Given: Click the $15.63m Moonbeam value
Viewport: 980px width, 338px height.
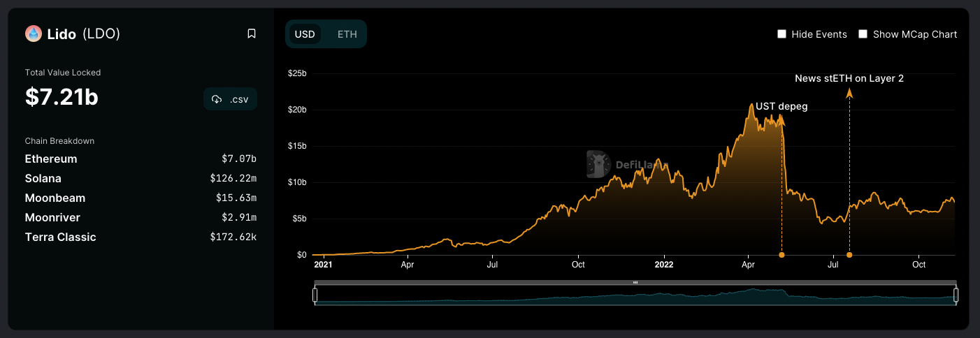Looking at the screenshot, I should tap(236, 198).
